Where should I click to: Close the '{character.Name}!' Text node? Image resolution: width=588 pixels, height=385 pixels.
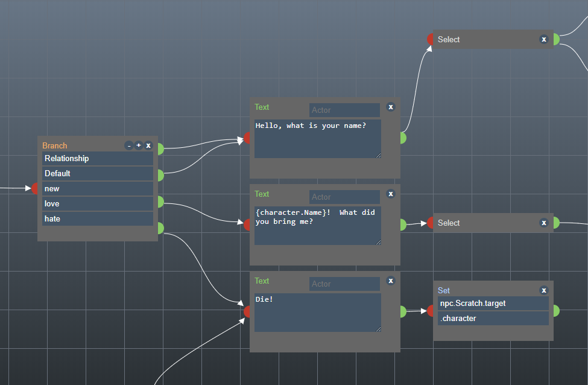pos(391,194)
